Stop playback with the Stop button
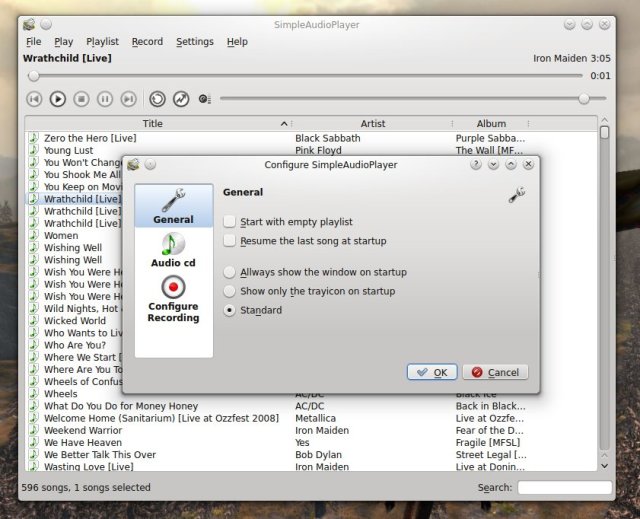Image resolution: width=640 pixels, height=519 pixels. tap(81, 99)
